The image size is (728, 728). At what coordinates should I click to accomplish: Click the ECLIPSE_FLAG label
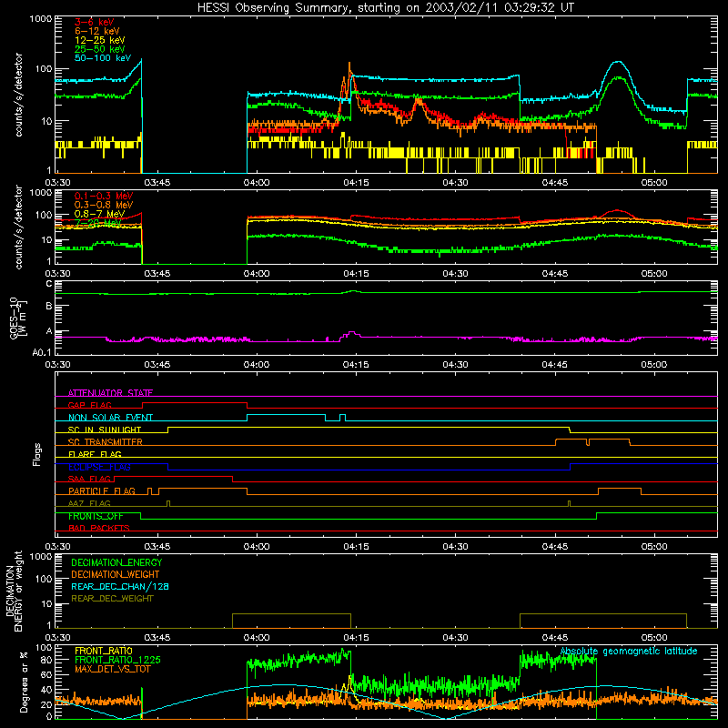pos(99,467)
